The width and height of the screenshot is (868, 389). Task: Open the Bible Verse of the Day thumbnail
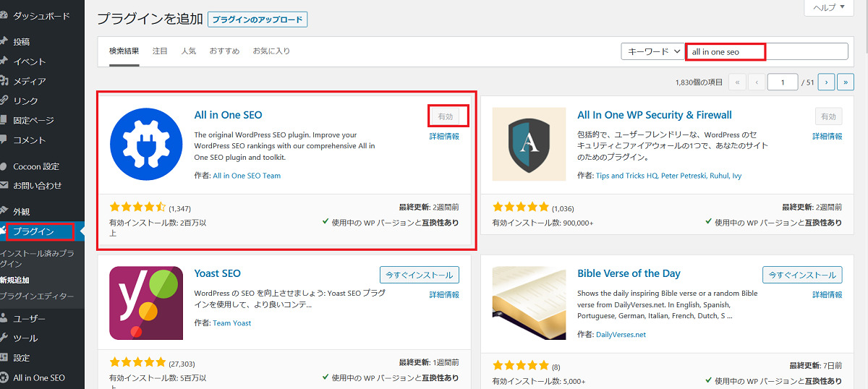tap(529, 303)
